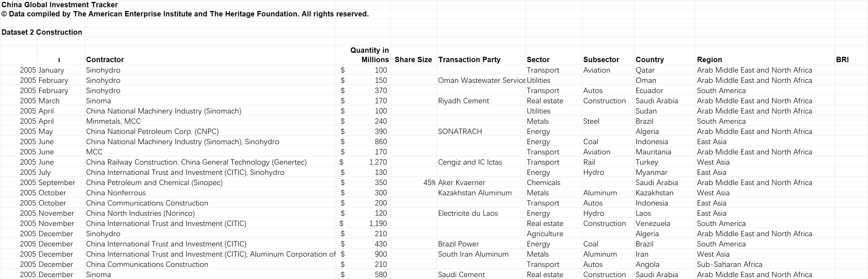The width and height of the screenshot is (868, 279).
Task: Click the 'Sub-Saharan Africa' region cell
Action: [729, 264]
